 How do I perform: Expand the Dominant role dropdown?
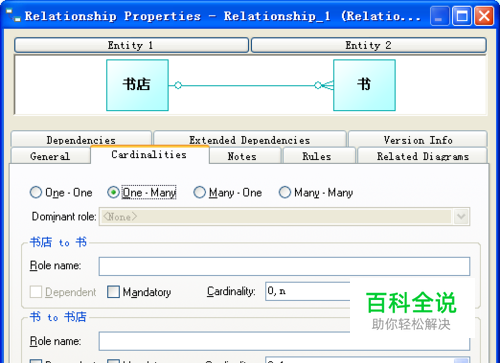click(461, 216)
